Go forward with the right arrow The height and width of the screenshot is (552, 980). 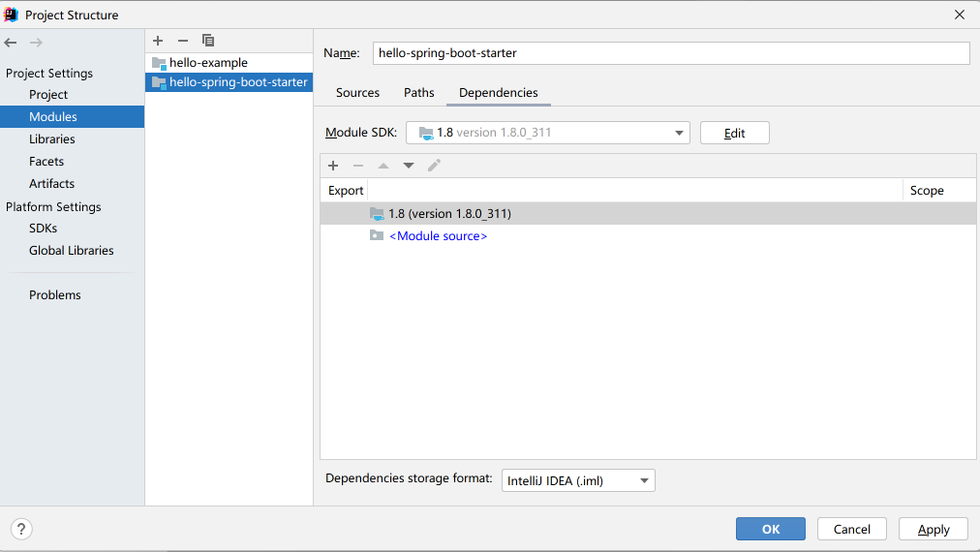pyautogui.click(x=36, y=43)
